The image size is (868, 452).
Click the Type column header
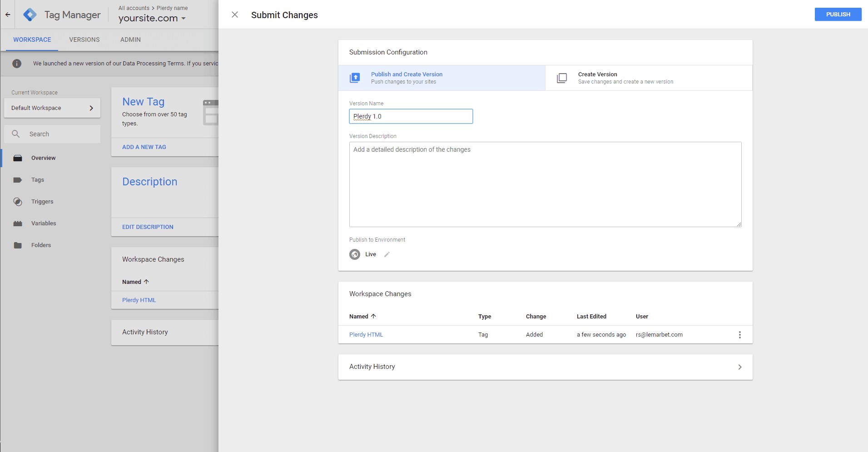pyautogui.click(x=485, y=317)
